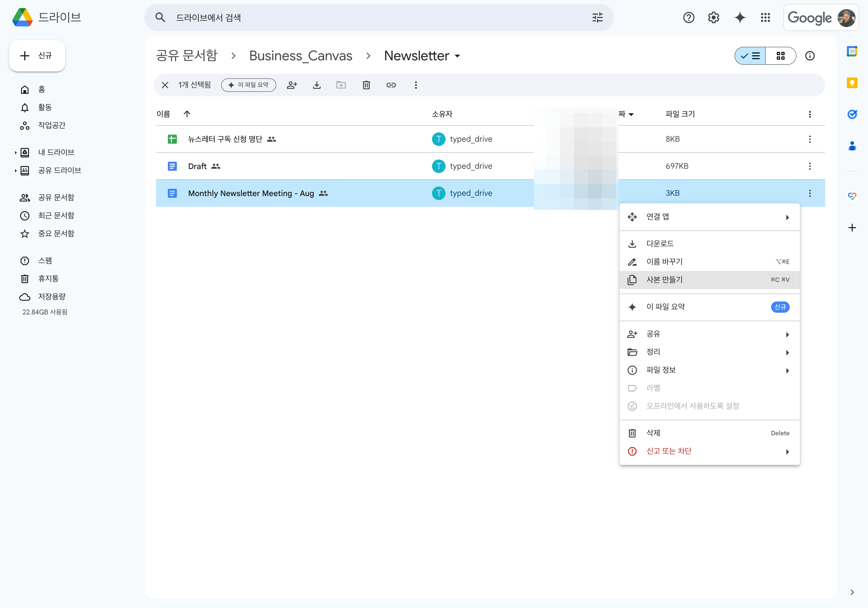Open Contacts side panel
The image size is (868, 608).
[852, 146]
